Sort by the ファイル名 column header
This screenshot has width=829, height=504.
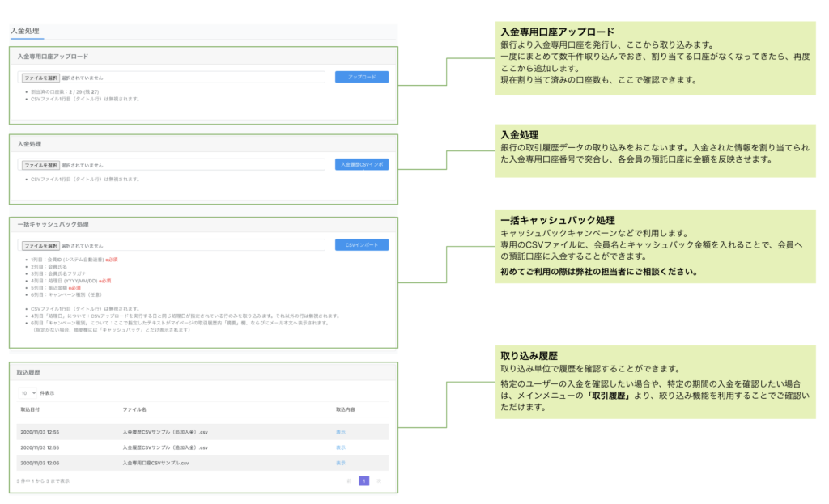[x=134, y=410]
